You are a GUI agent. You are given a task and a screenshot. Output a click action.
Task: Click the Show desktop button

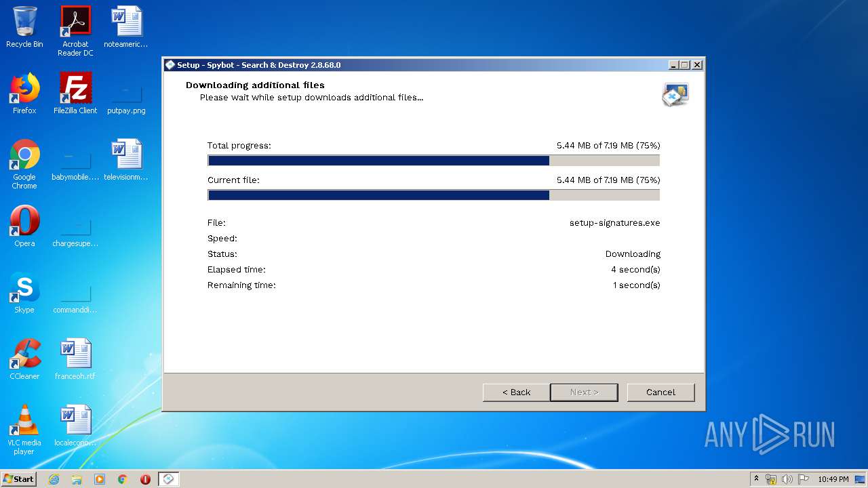coord(860,479)
